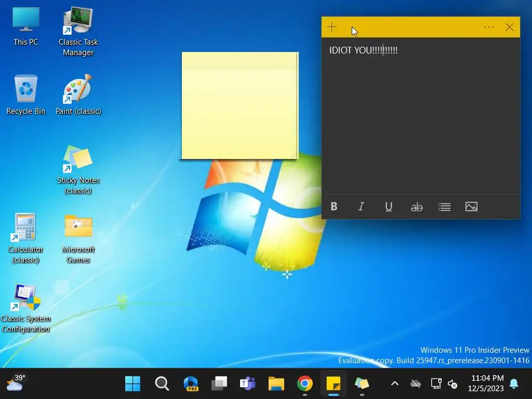Open notifications via the bell icon
This screenshot has width=532, height=399.
514,383
